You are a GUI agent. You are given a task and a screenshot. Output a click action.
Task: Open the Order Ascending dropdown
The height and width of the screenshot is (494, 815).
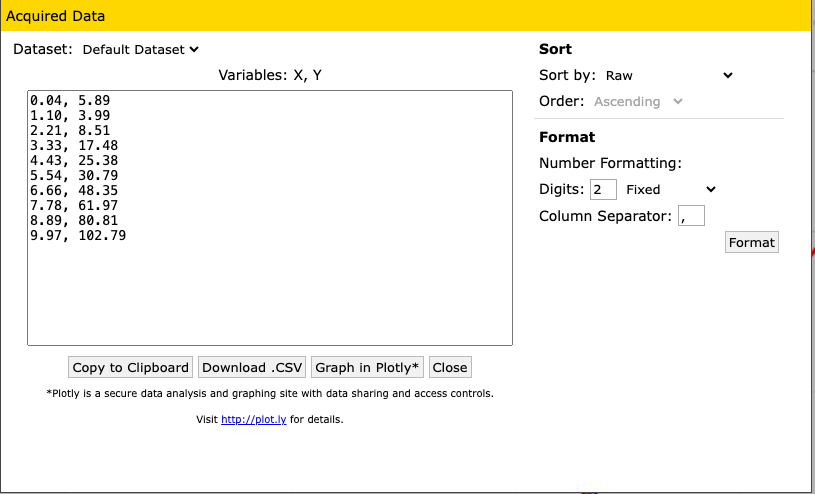pyautogui.click(x=638, y=101)
